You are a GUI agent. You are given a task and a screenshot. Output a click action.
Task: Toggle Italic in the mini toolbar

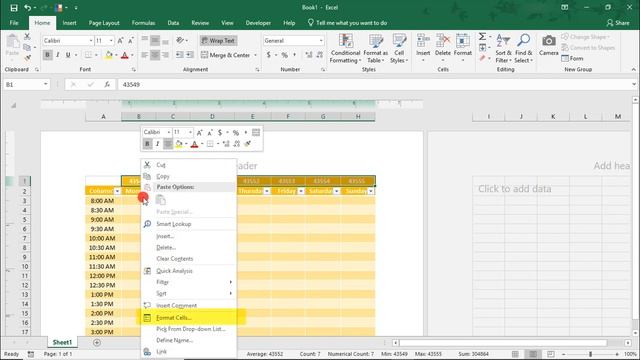point(158,144)
